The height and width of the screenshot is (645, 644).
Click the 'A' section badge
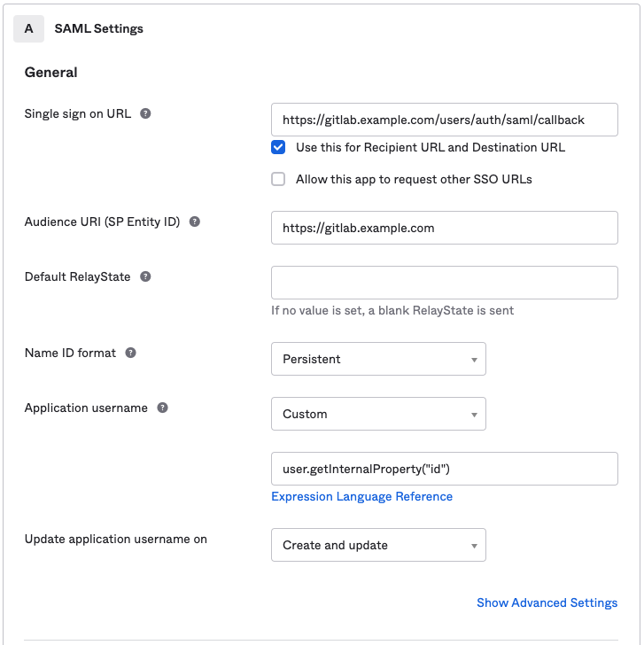coord(28,28)
